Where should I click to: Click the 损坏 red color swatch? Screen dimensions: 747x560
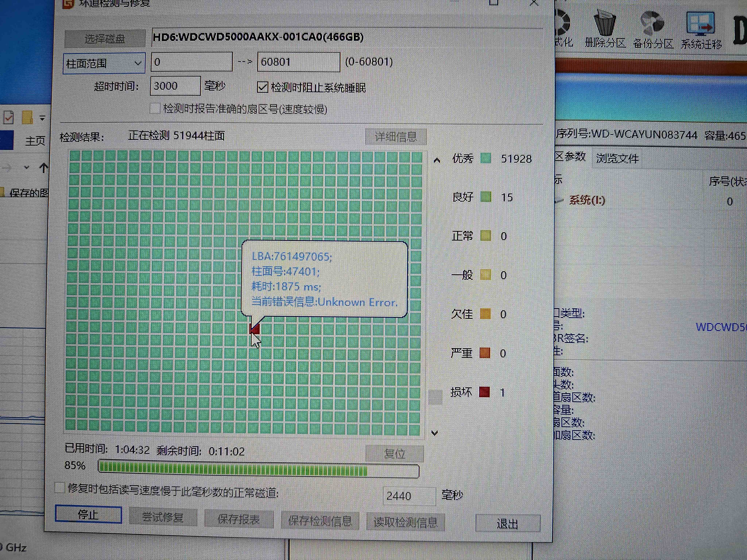pyautogui.click(x=484, y=392)
